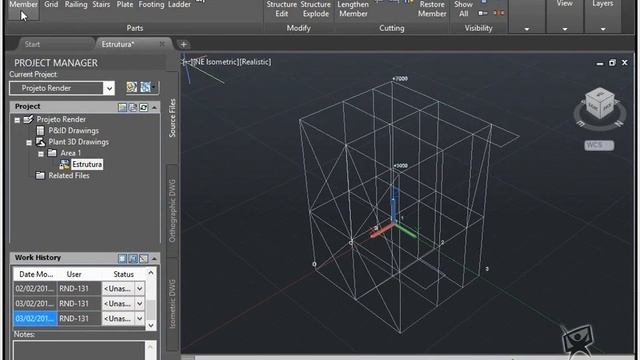Click the red isolate icon in Visibility
This screenshot has width=640, height=360.
point(498,13)
